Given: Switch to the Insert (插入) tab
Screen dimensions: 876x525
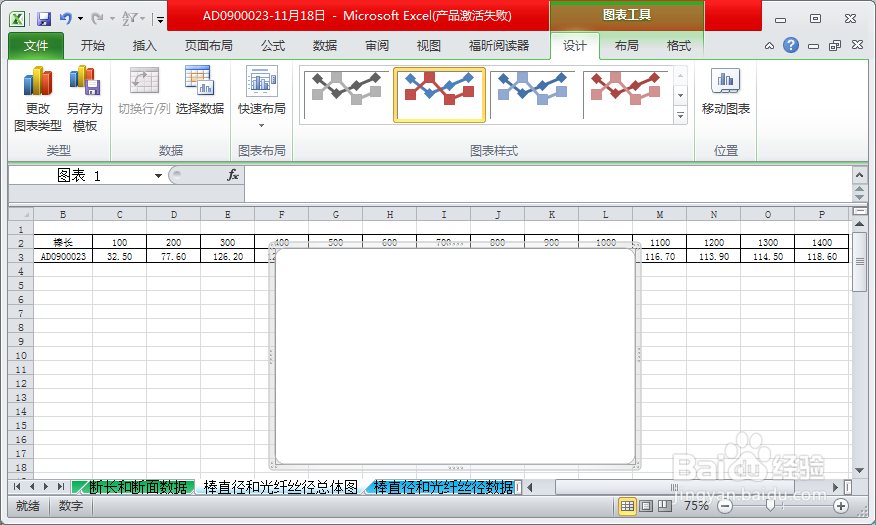Looking at the screenshot, I should [x=144, y=46].
